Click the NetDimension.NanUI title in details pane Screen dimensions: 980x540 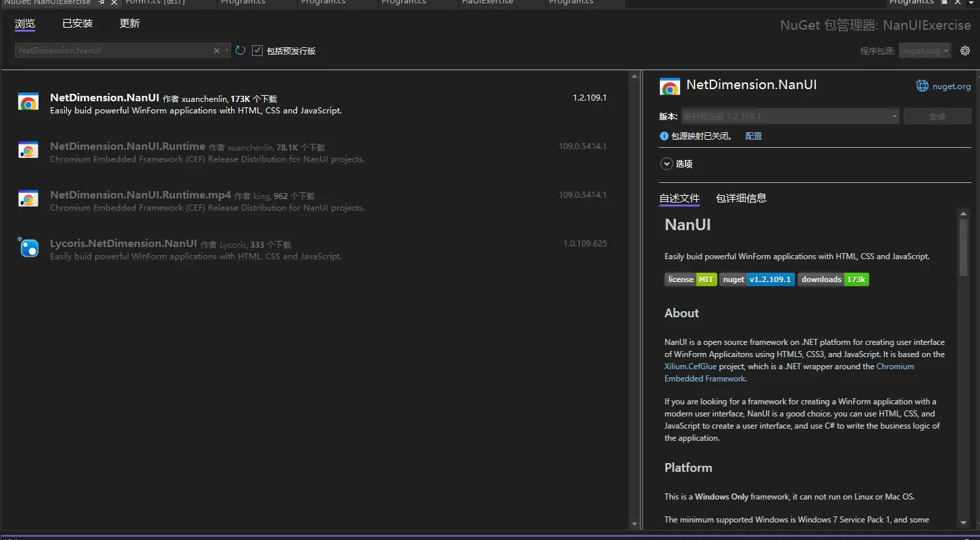point(752,85)
